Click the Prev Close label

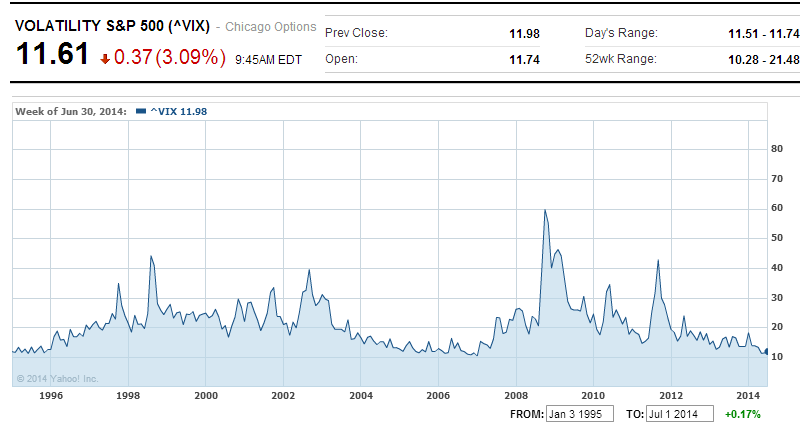coord(356,33)
